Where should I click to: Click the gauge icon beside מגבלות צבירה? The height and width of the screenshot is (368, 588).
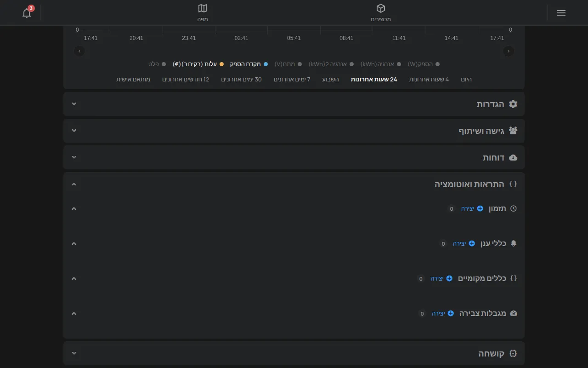coord(514,313)
